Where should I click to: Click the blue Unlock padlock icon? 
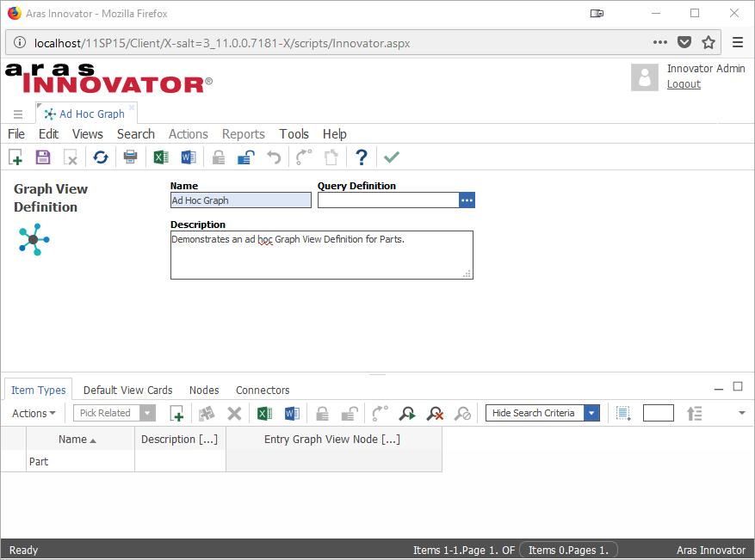click(x=246, y=157)
